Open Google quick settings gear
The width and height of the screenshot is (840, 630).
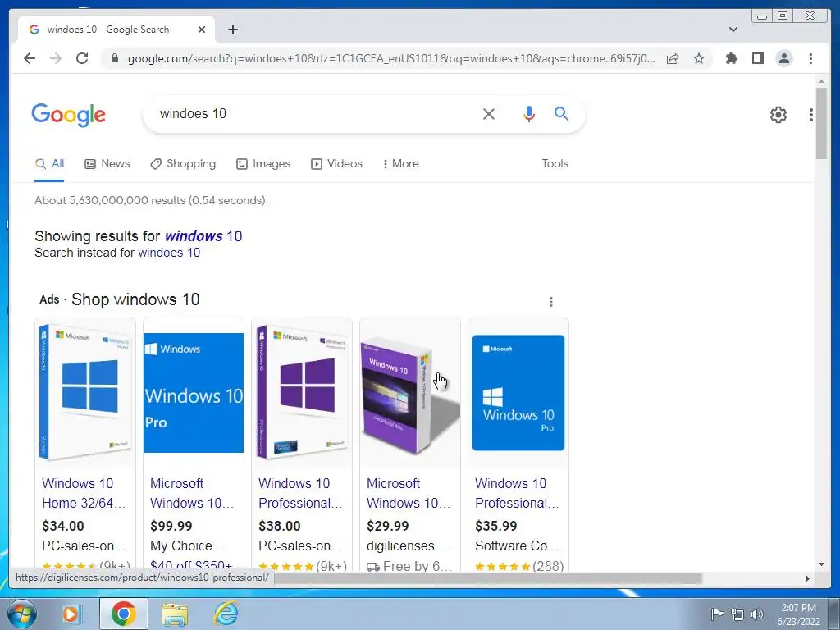coord(778,115)
